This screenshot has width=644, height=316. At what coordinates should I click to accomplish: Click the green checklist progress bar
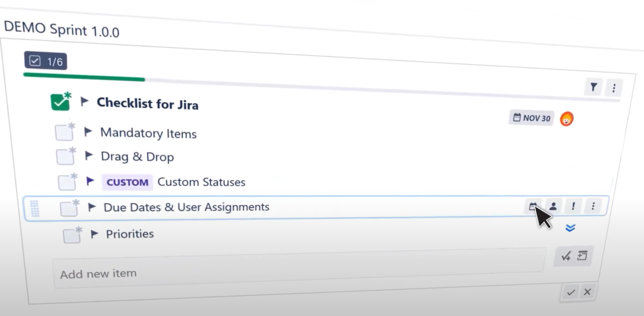(x=83, y=79)
